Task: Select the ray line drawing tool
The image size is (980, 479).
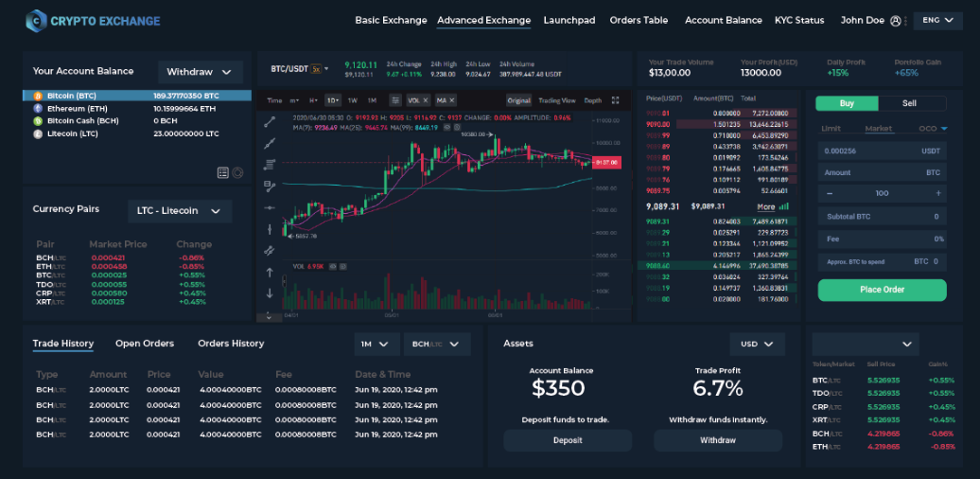Action: click(x=270, y=144)
